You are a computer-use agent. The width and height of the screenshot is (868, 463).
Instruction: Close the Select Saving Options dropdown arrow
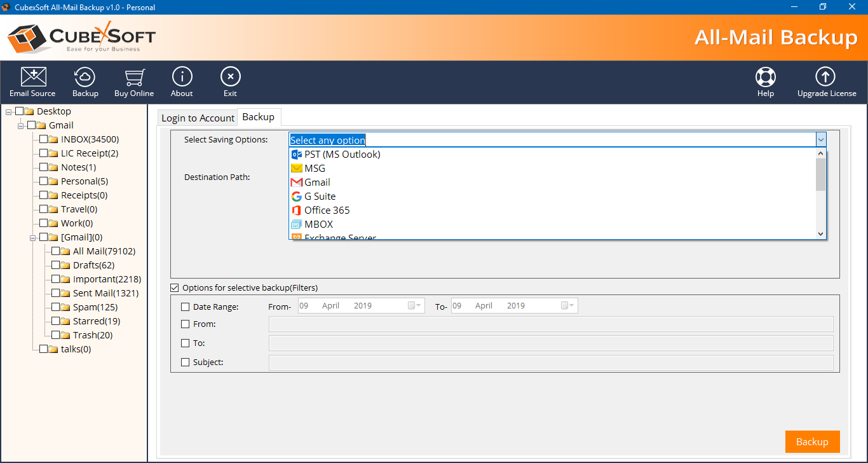[821, 140]
